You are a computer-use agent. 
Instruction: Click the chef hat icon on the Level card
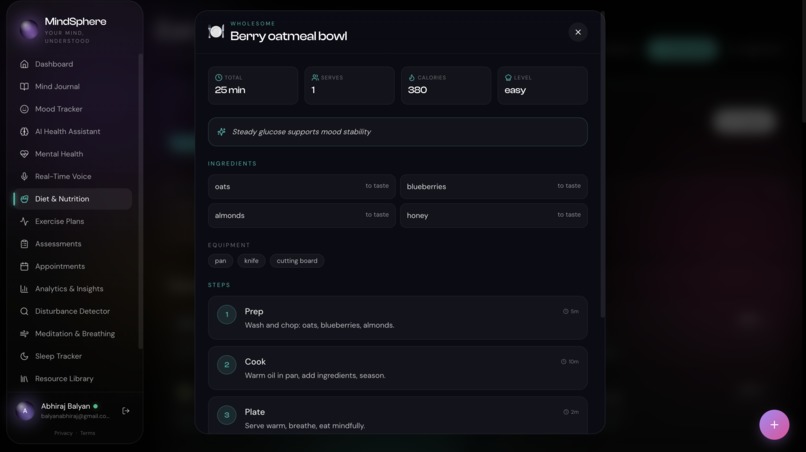click(508, 78)
